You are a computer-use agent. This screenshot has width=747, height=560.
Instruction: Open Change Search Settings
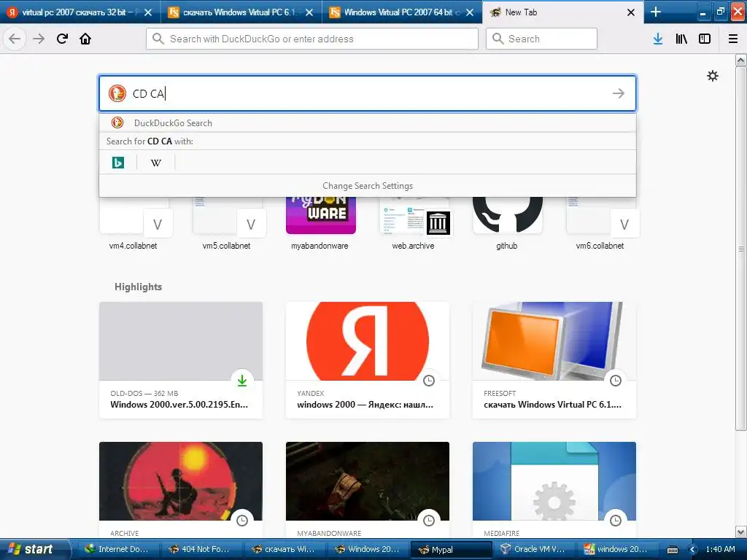click(368, 186)
